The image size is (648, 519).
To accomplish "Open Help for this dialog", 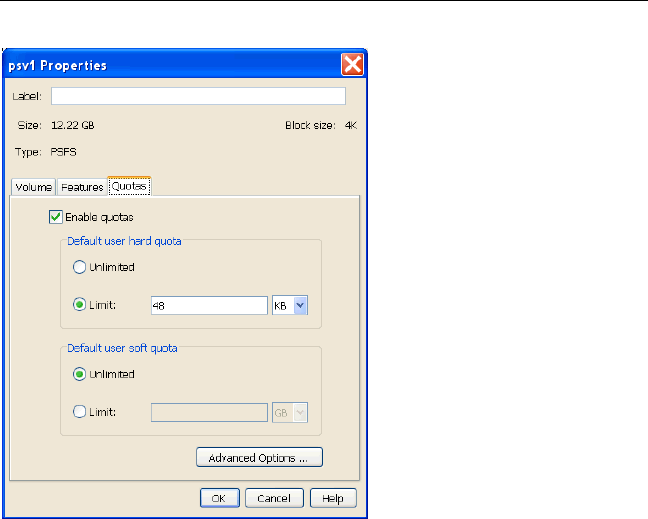I will pos(333,498).
